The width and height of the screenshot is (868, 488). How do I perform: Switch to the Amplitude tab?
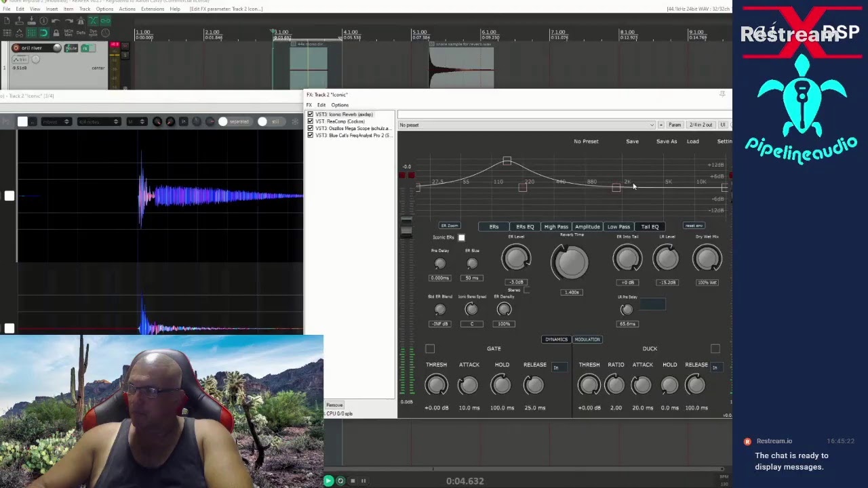(587, 226)
